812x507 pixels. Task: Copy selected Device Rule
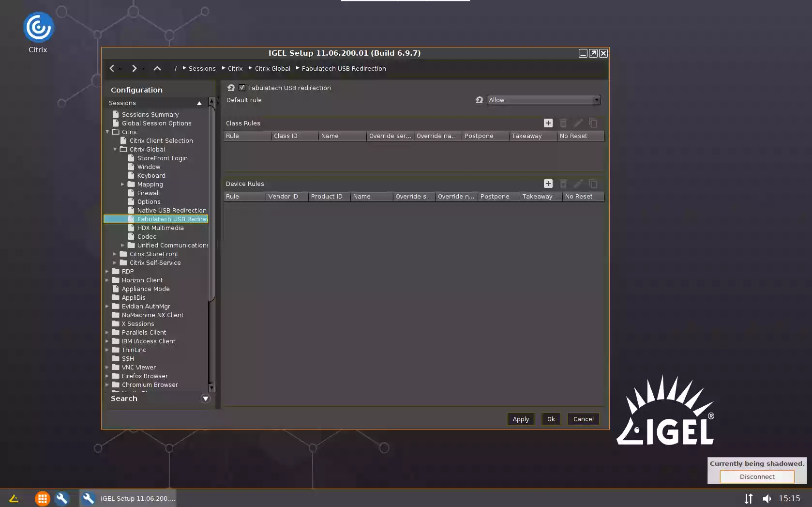pyautogui.click(x=593, y=184)
